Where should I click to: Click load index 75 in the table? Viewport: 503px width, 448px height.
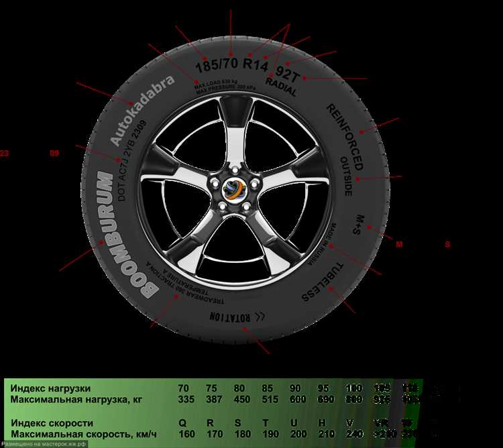point(211,388)
